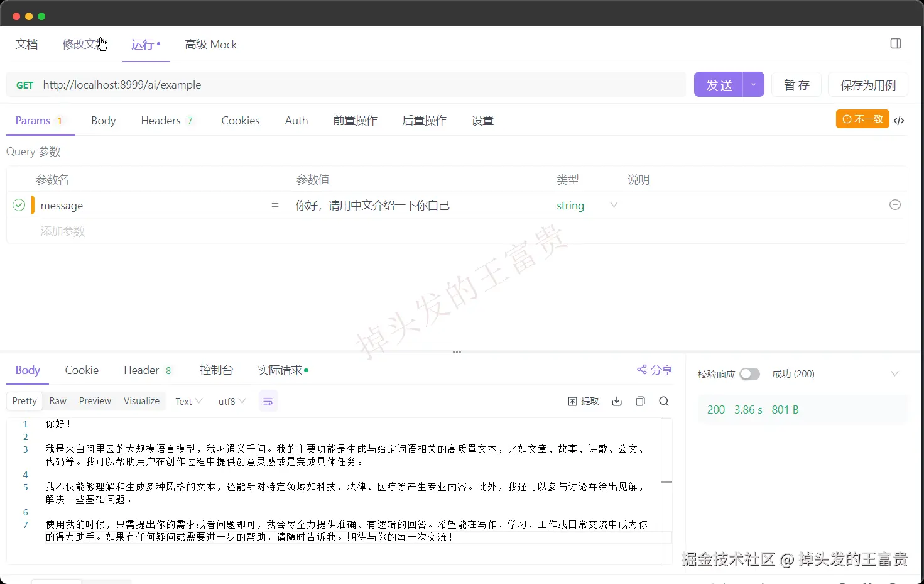Open the Cookies tab

pos(241,120)
